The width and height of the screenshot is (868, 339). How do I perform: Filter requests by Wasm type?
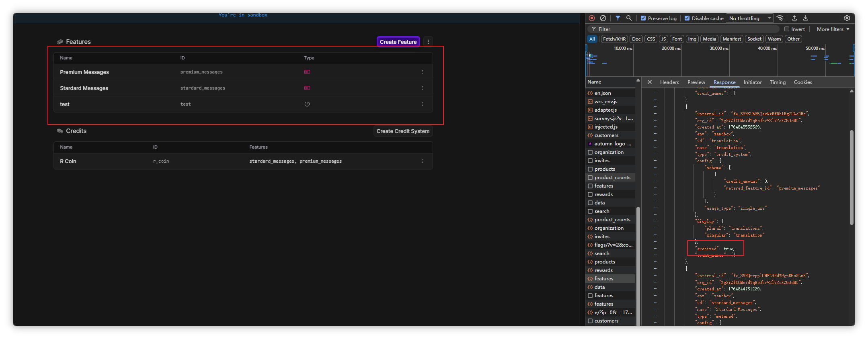774,39
